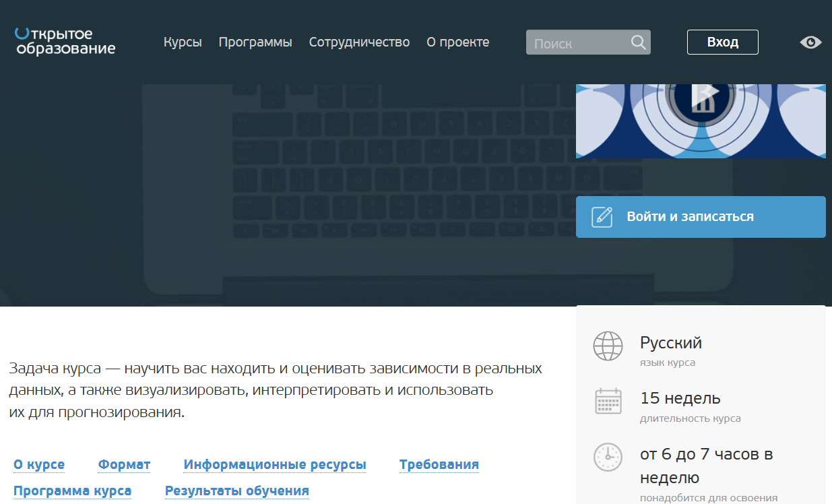Click the от 6 до 7 часов text
This screenshot has height=504, width=832.
(706, 466)
